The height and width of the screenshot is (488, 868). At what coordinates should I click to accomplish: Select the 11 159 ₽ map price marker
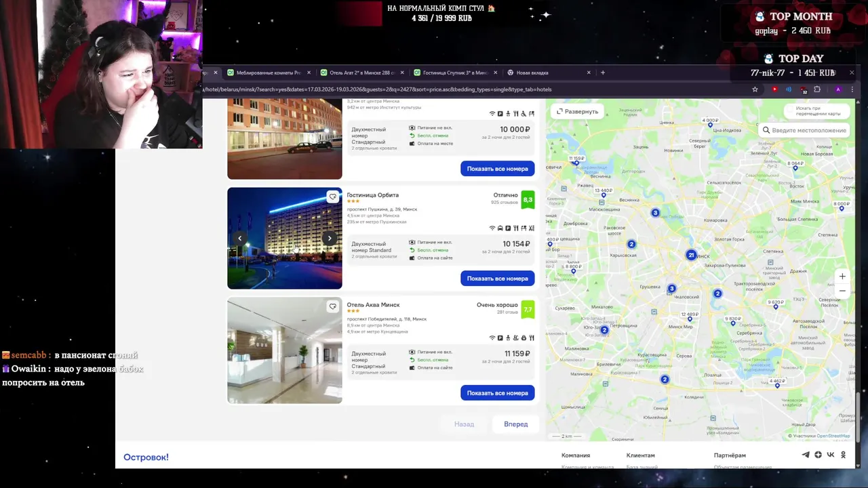click(x=576, y=160)
